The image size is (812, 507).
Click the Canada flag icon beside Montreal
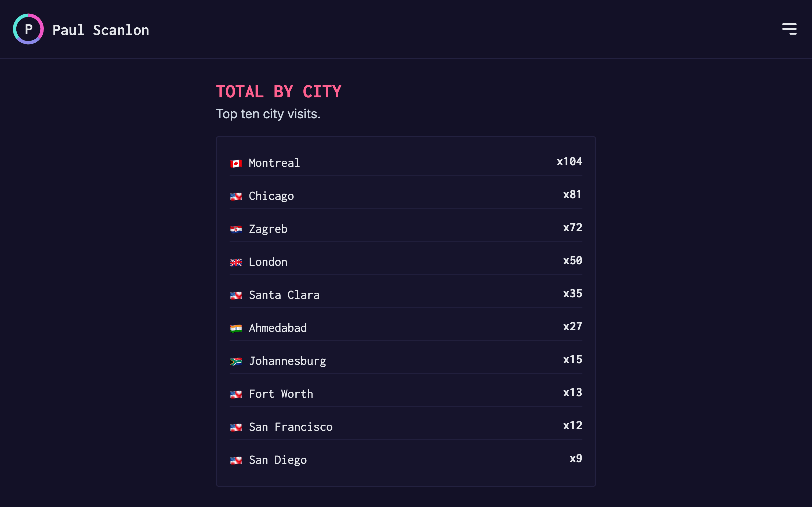[x=237, y=163]
